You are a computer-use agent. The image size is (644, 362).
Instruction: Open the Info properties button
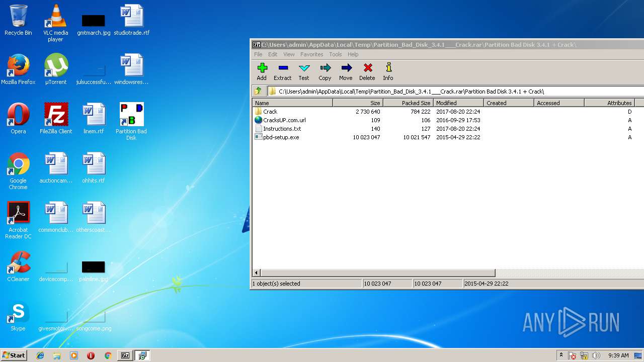point(388,71)
